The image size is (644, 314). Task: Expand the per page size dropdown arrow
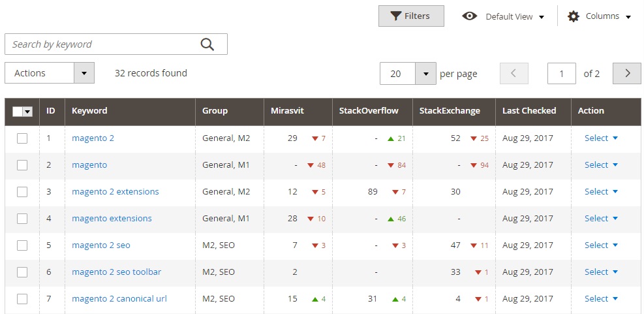click(425, 74)
